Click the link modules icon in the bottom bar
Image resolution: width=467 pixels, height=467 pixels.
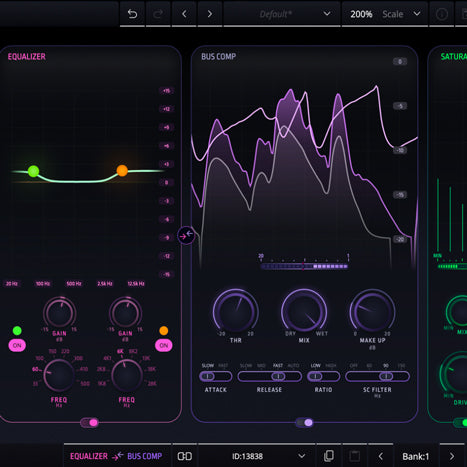click(x=184, y=456)
